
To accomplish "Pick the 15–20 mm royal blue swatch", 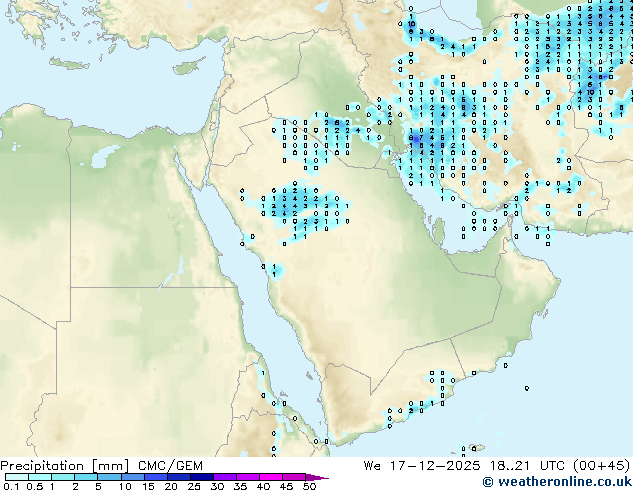I will (x=156, y=477).
